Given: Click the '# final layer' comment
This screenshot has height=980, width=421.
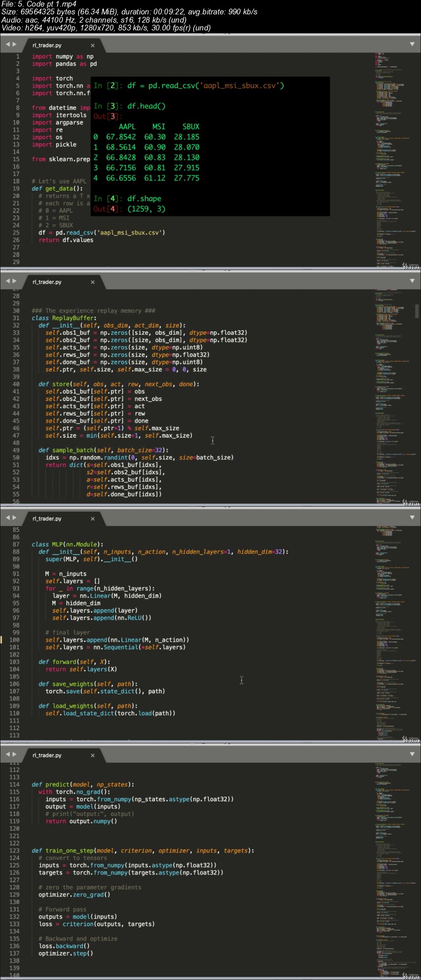Looking at the screenshot, I should point(67,633).
